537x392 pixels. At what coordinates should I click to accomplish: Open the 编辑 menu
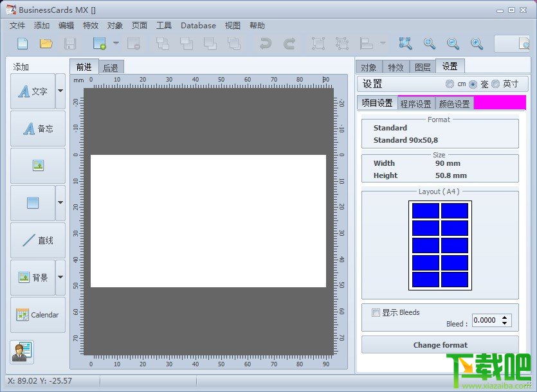[66, 25]
